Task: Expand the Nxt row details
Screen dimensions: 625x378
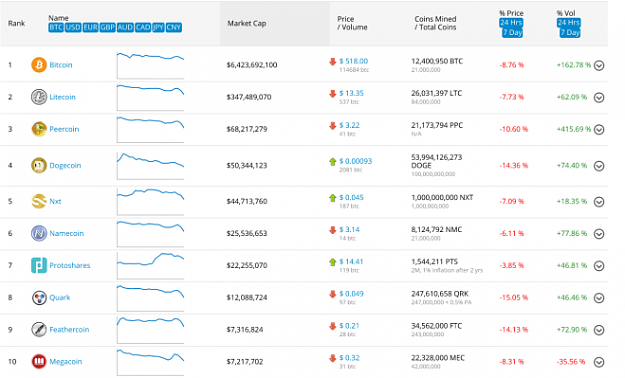Action: tap(599, 202)
